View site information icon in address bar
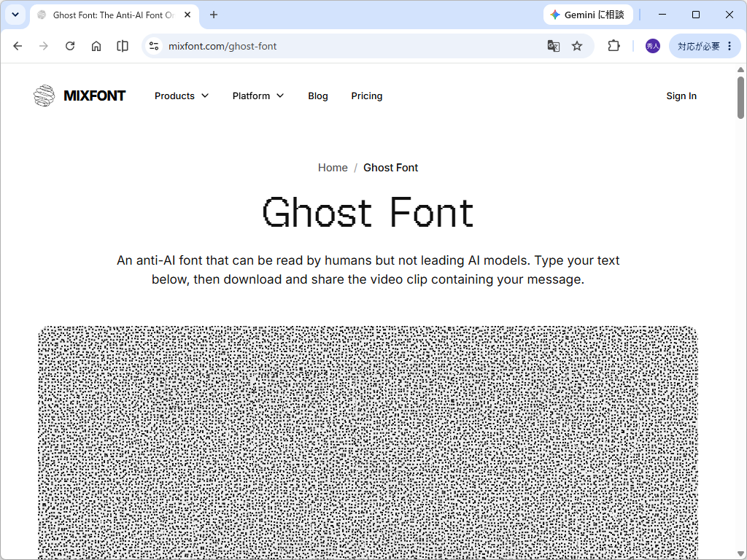This screenshot has height=560, width=747. click(154, 46)
